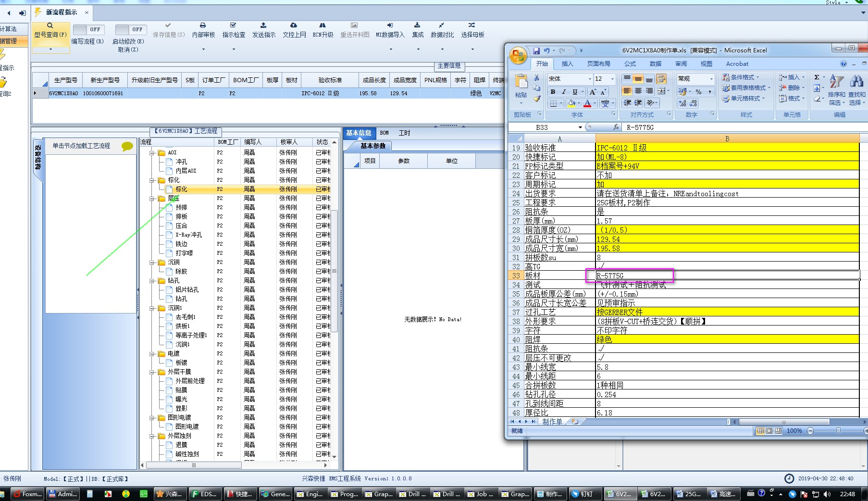Toggle the 启动修改 OFF switch
Viewport: 868px width, 501px height.
(x=131, y=29)
